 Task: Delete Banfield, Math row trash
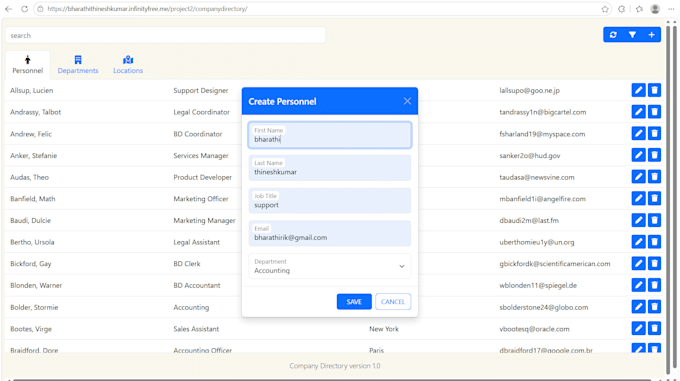[x=654, y=199]
